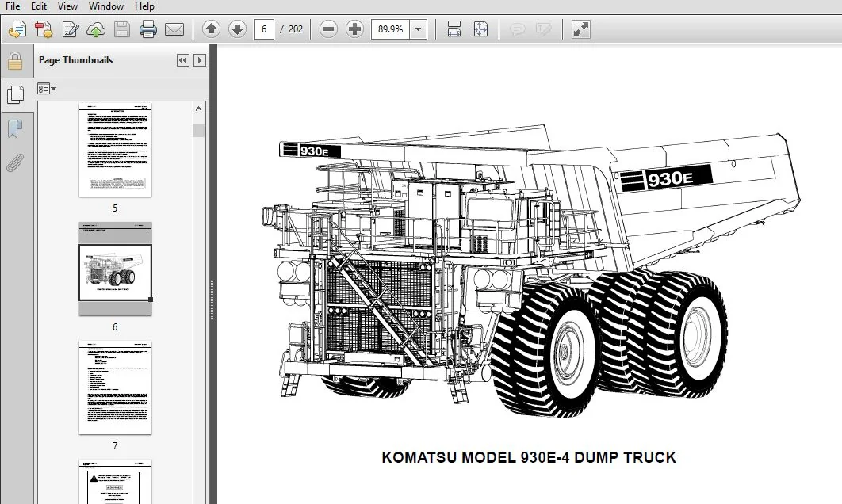Image resolution: width=842 pixels, height=504 pixels.
Task: Click the thumbnails scrollbar thumb
Action: [x=199, y=131]
